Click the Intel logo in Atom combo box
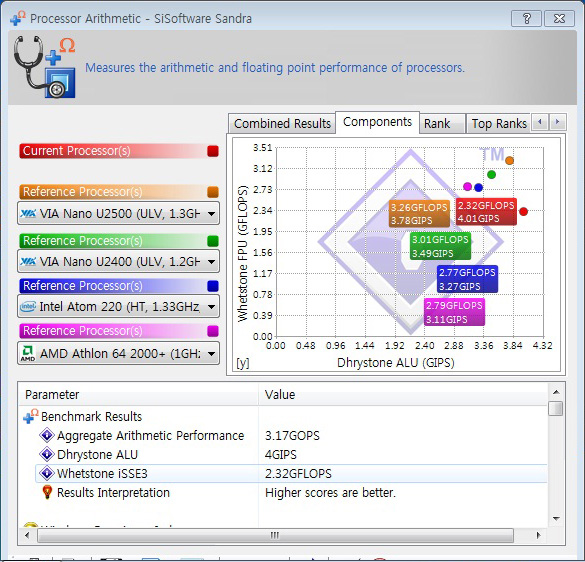Viewport: 585px width, 562px height. [28, 306]
